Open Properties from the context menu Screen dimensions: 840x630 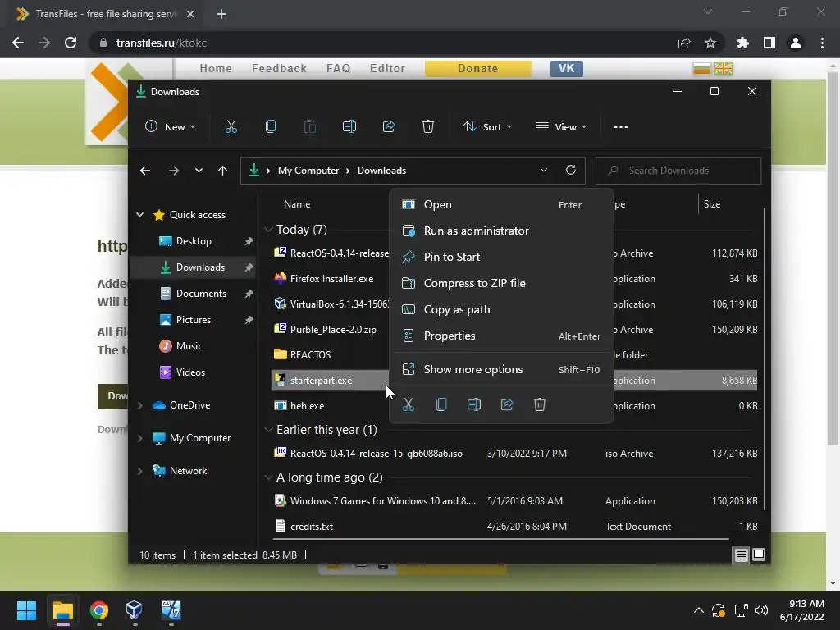[501, 336]
